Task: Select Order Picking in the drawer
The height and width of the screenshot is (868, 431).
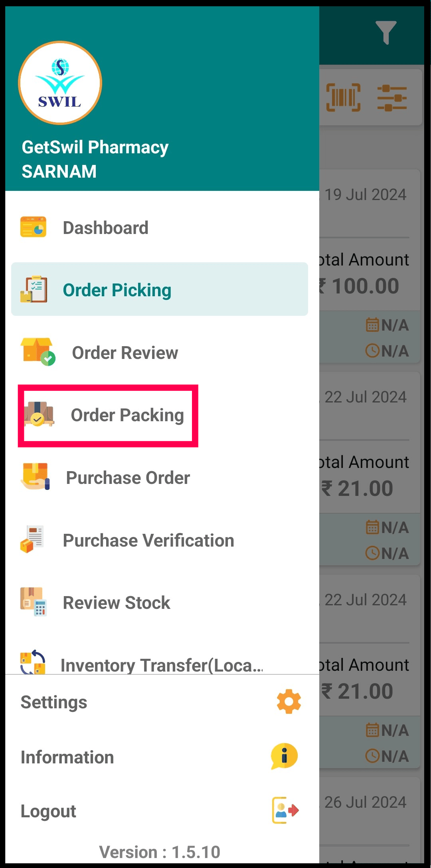Action: [x=160, y=289]
